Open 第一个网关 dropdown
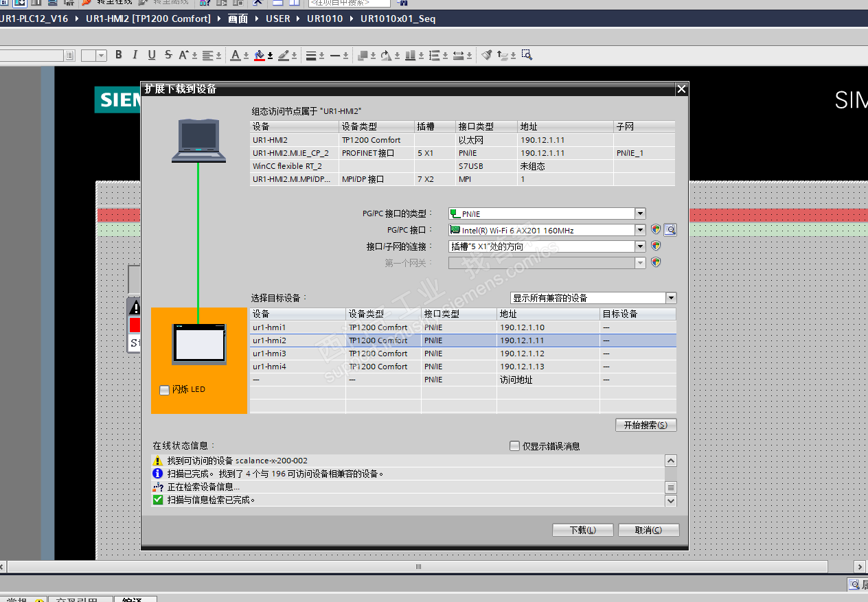Image resolution: width=868 pixels, height=602 pixels. [x=640, y=262]
